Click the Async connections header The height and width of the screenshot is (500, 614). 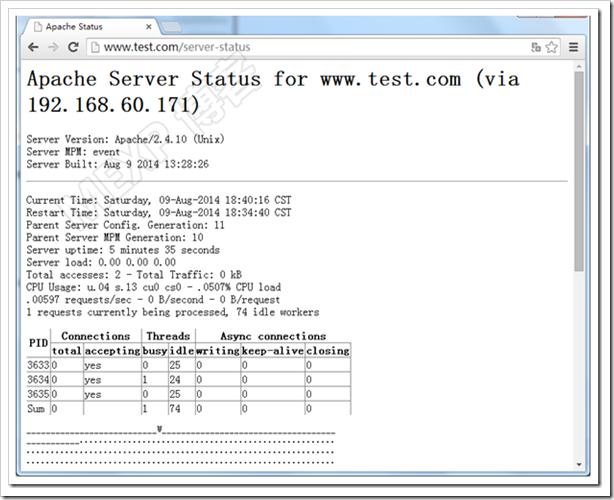[x=273, y=336]
